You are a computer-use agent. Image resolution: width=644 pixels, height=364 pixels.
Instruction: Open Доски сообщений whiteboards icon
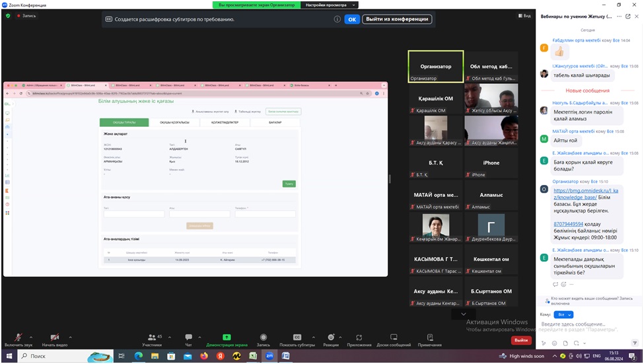coord(394,337)
